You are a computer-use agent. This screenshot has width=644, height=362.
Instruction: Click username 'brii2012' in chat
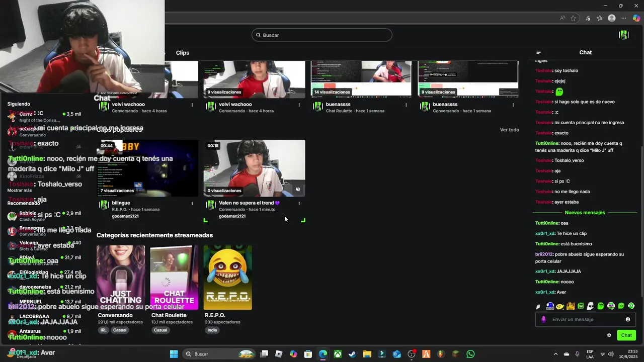click(x=544, y=254)
